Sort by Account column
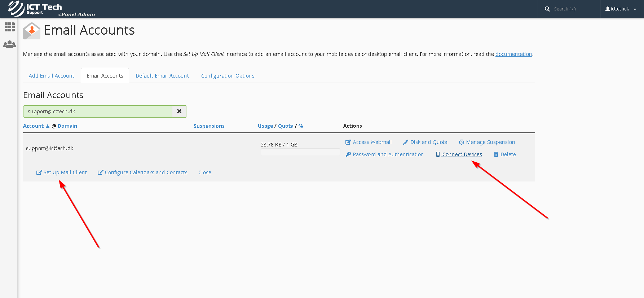The width and height of the screenshot is (644, 298). [x=34, y=126]
